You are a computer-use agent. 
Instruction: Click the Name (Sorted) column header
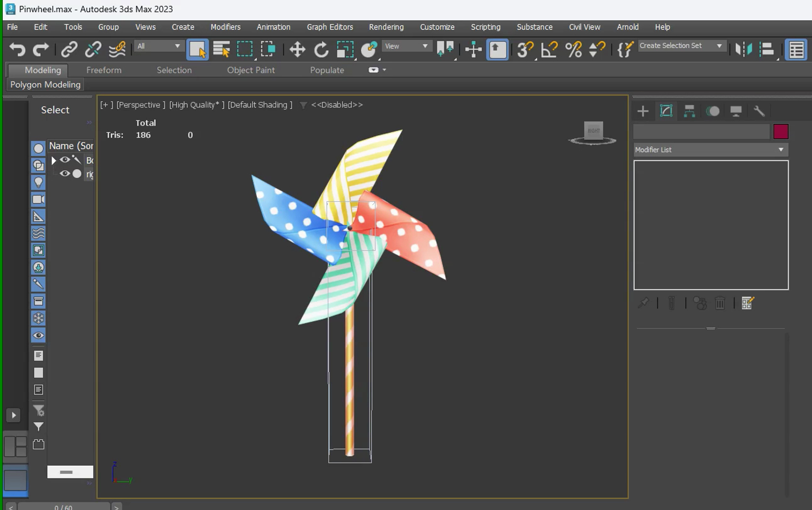click(x=71, y=146)
